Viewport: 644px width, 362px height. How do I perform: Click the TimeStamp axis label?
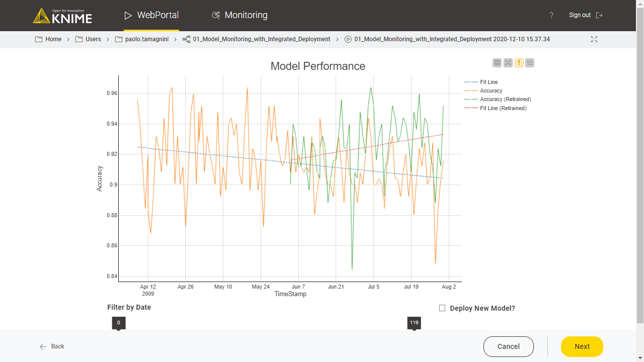(290, 294)
